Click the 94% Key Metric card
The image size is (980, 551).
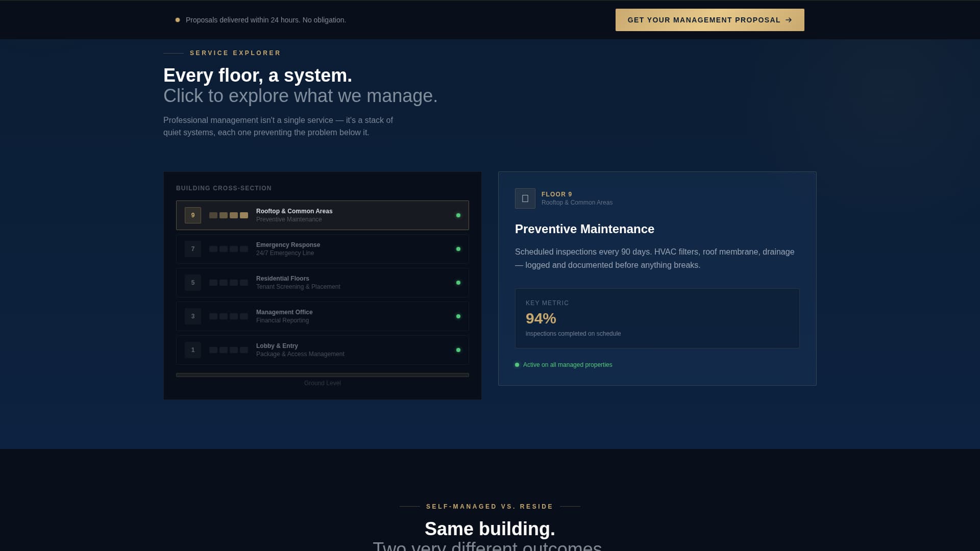click(x=657, y=318)
